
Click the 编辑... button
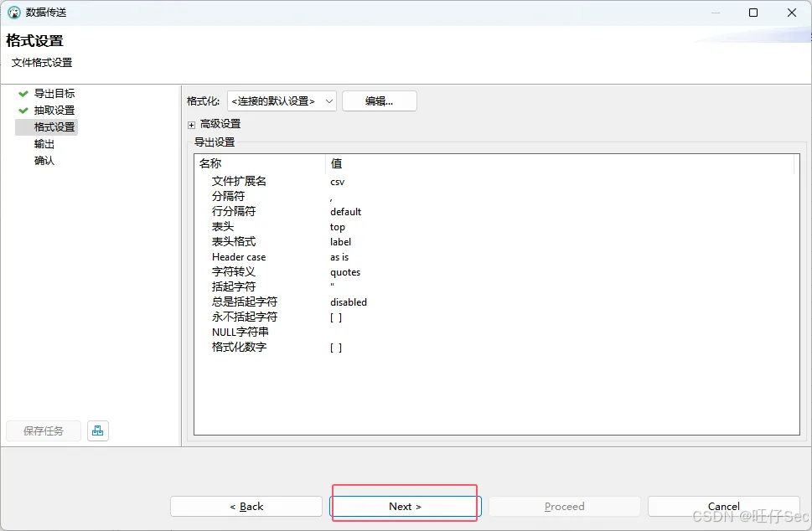(x=379, y=101)
